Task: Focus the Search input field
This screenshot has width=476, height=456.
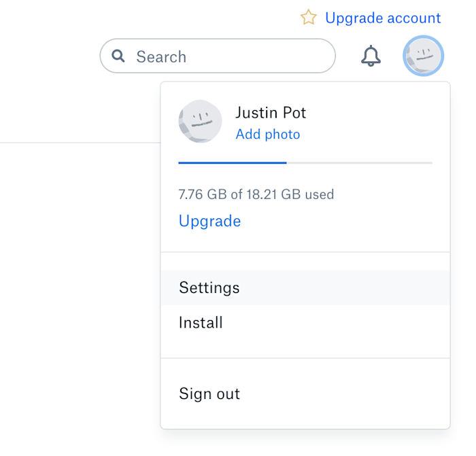Action: (x=218, y=56)
